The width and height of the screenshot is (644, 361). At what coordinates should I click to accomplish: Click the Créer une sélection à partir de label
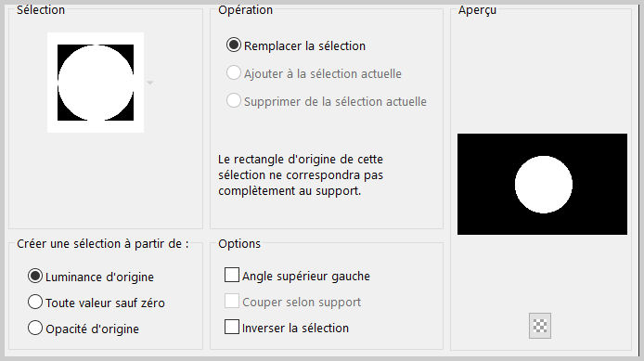(103, 244)
